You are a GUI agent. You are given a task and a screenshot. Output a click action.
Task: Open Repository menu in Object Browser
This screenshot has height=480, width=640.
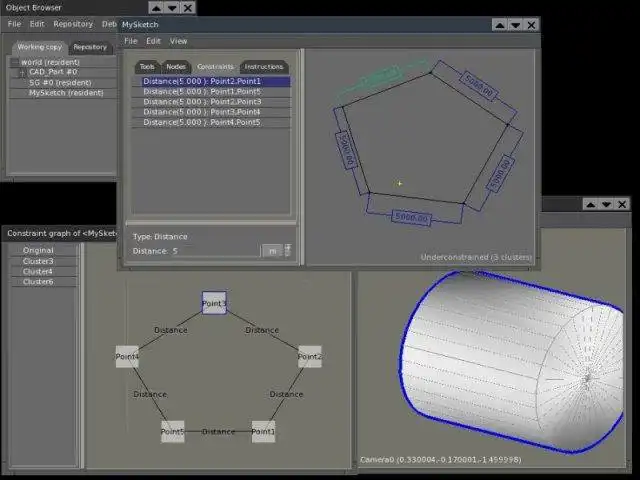pos(73,24)
